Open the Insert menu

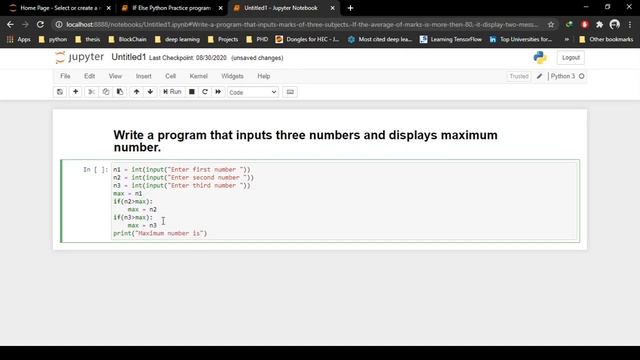[x=143, y=76]
